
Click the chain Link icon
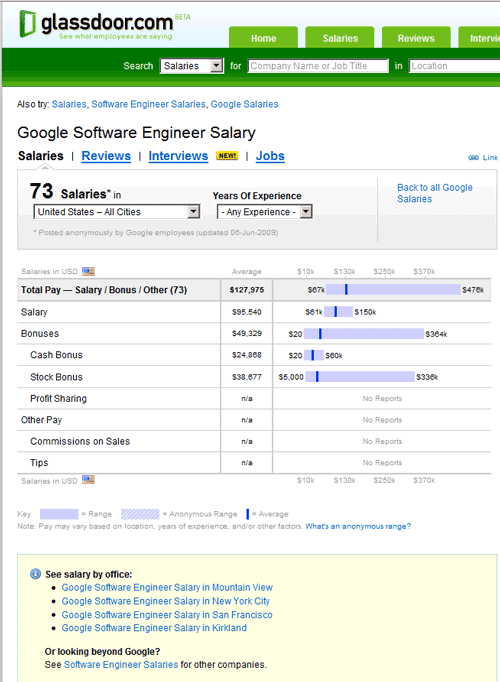click(x=473, y=157)
